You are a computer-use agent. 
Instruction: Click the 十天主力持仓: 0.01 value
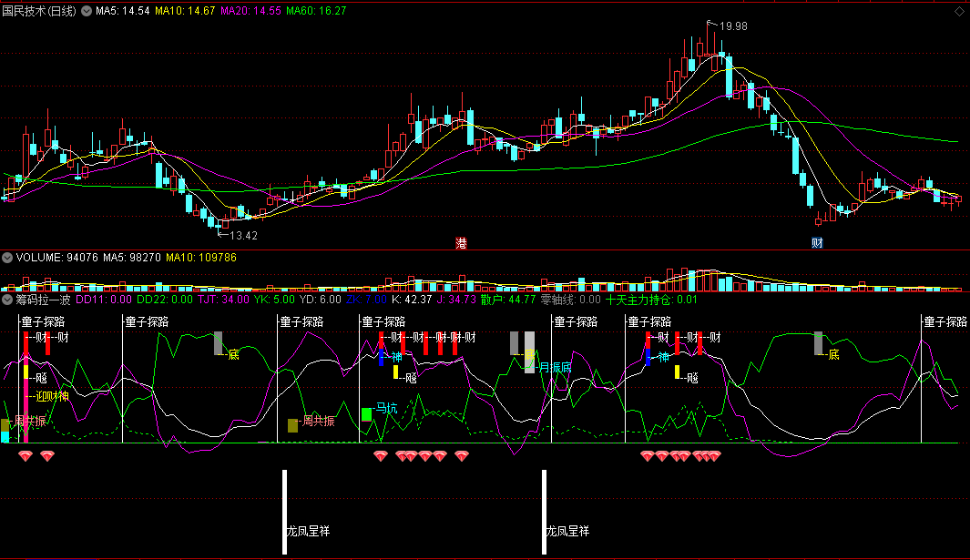click(651, 300)
